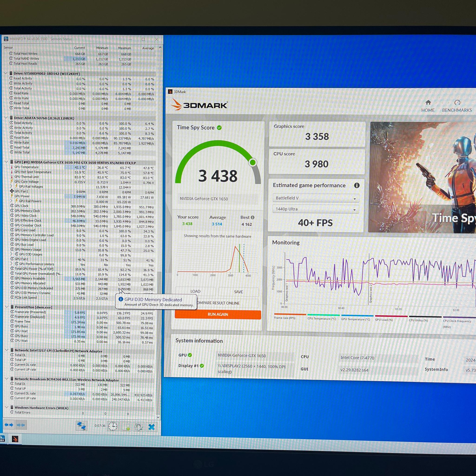The image size is (476, 476).
Task: Click the HWiNFO scrollbar down arrow
Action: [x=158, y=417]
